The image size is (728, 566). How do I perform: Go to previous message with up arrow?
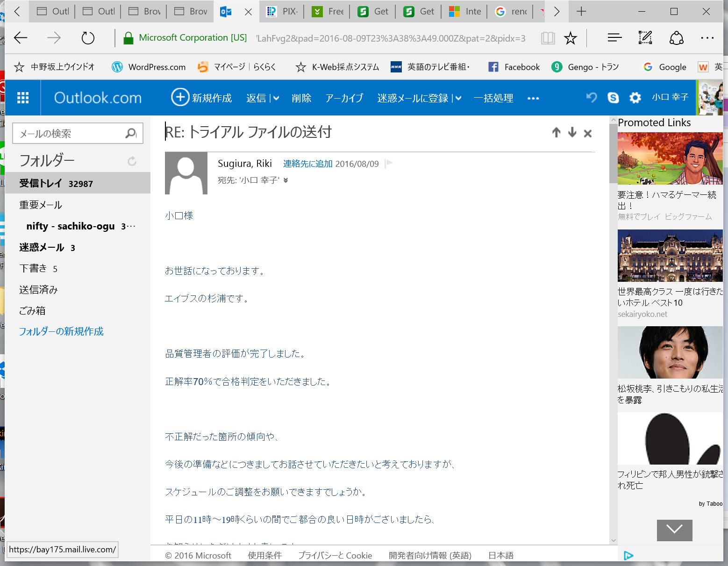[x=556, y=133]
